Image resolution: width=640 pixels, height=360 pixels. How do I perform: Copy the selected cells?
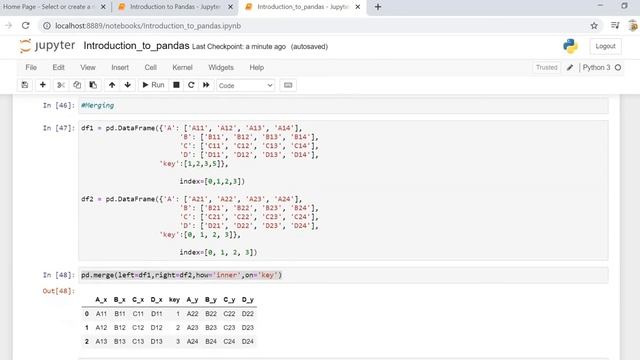click(77, 85)
